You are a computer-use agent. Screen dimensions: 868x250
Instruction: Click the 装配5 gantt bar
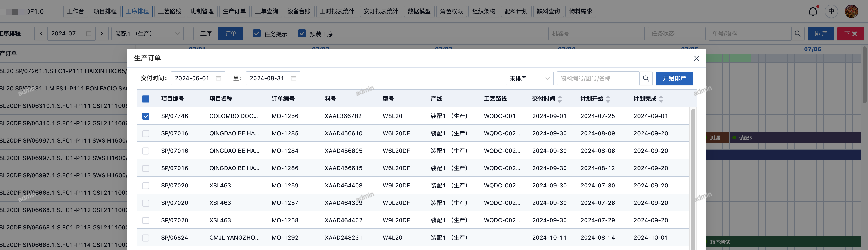tap(795, 138)
